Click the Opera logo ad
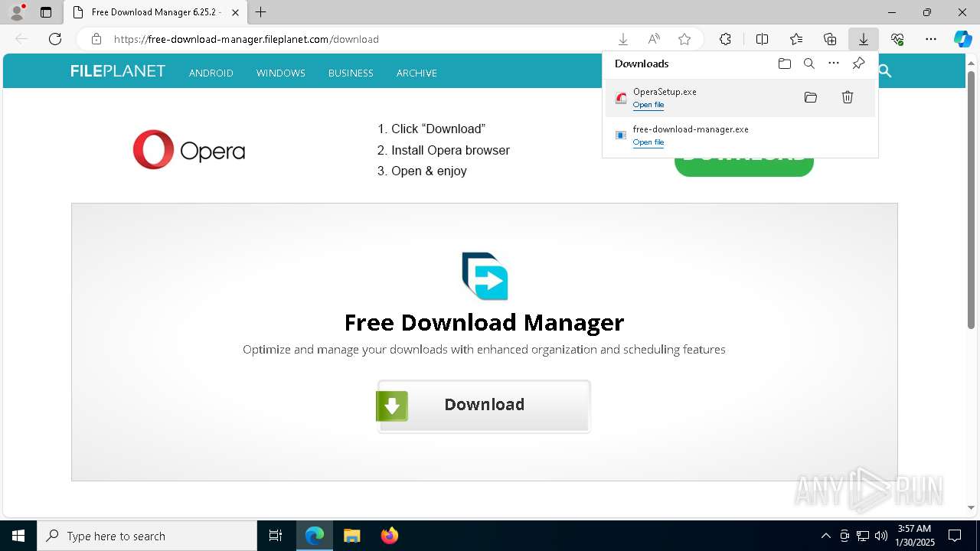 click(x=188, y=149)
